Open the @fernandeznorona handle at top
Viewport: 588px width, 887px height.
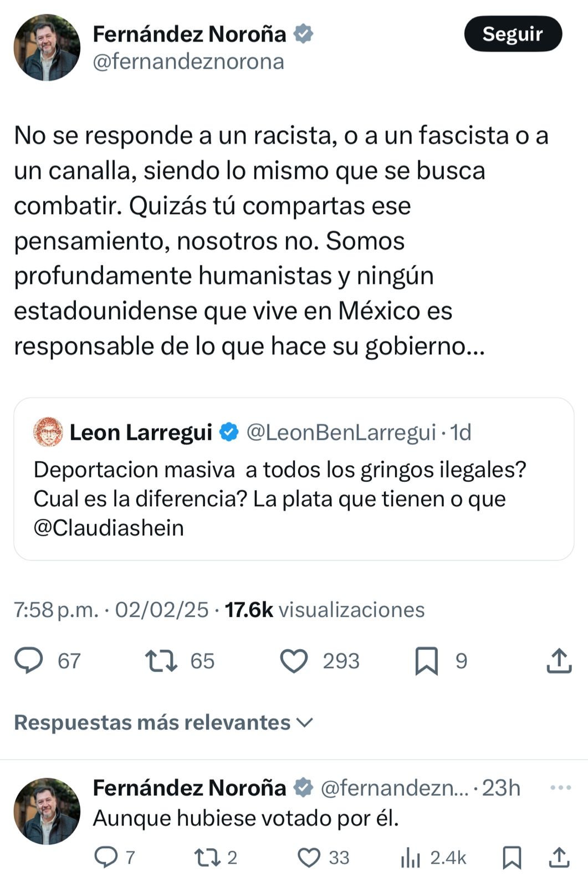(x=188, y=62)
